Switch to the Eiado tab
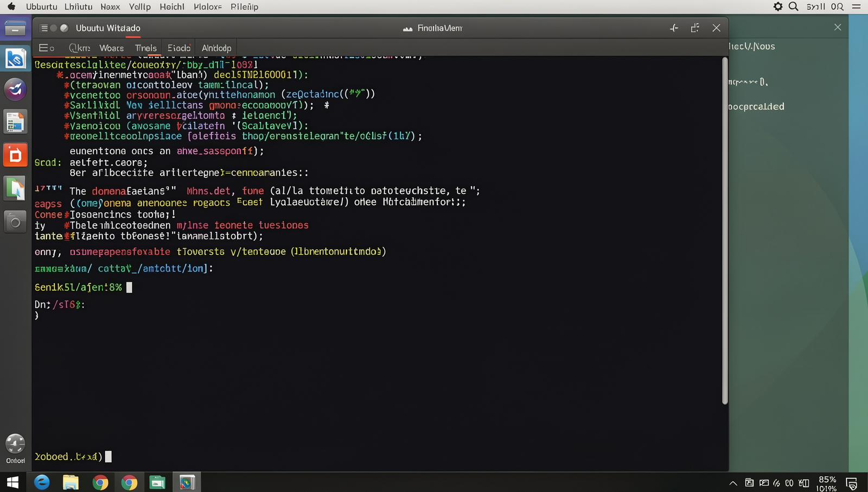868x492 pixels. point(179,48)
